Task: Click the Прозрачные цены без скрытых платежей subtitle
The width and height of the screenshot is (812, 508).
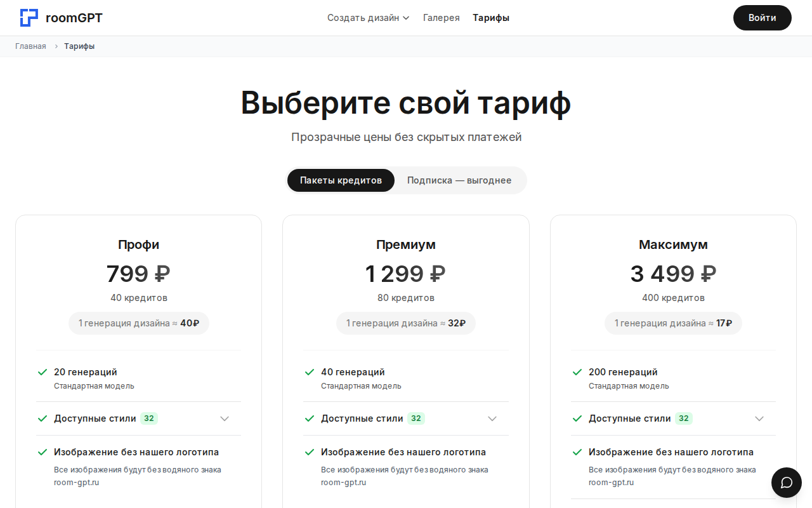Action: click(x=406, y=137)
